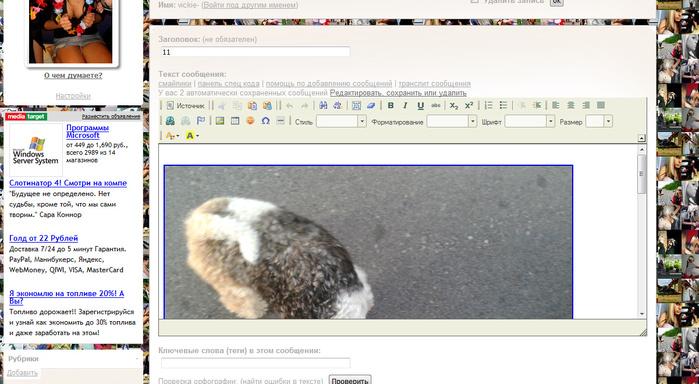Viewport: 699px width, 384px height.
Task: Insert a table in the message
Action: [235, 121]
